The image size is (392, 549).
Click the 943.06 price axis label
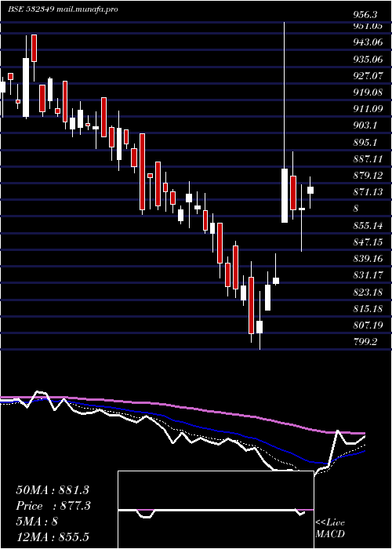pos(368,42)
